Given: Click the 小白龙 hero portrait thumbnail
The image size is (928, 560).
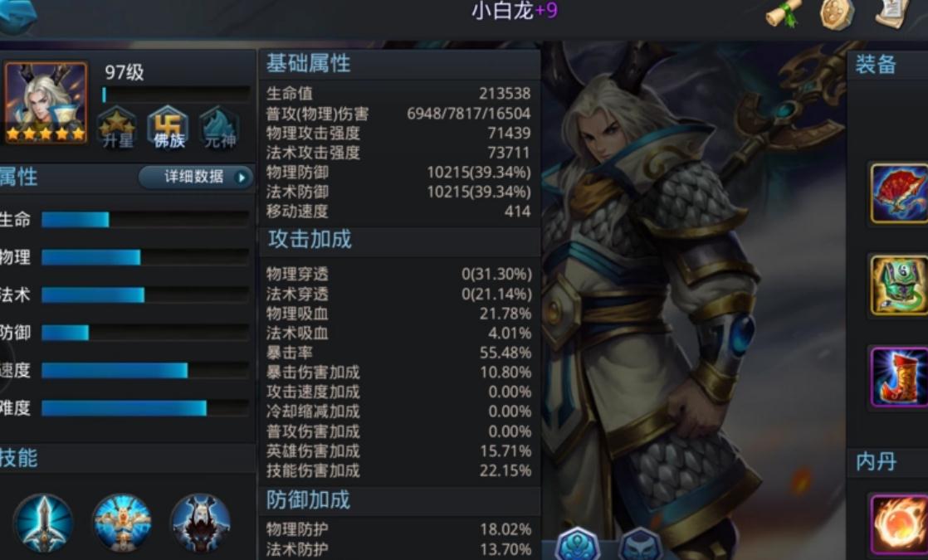Looking at the screenshot, I should 46,103.
